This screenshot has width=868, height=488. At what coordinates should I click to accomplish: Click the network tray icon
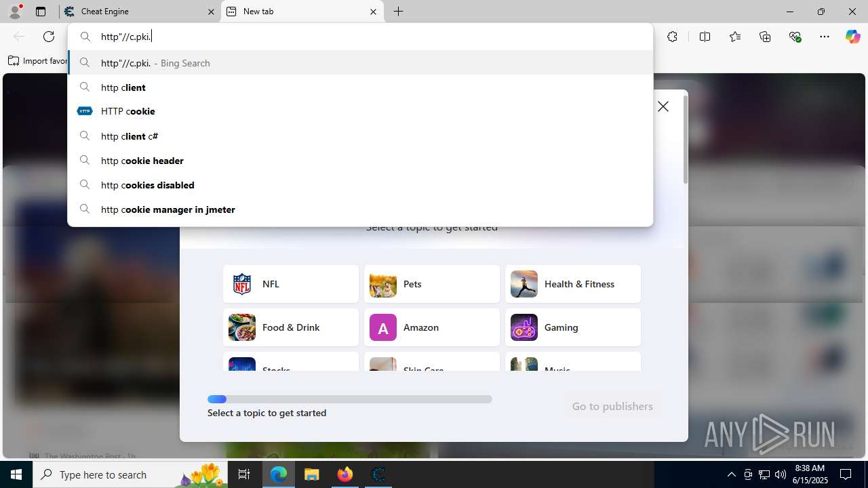(x=764, y=474)
